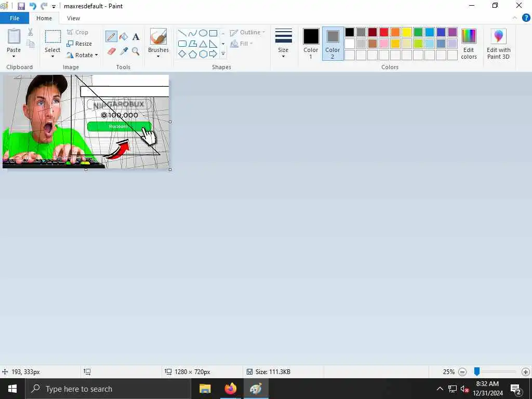
Task: Click the canvas image thumbnail
Action: point(86,122)
